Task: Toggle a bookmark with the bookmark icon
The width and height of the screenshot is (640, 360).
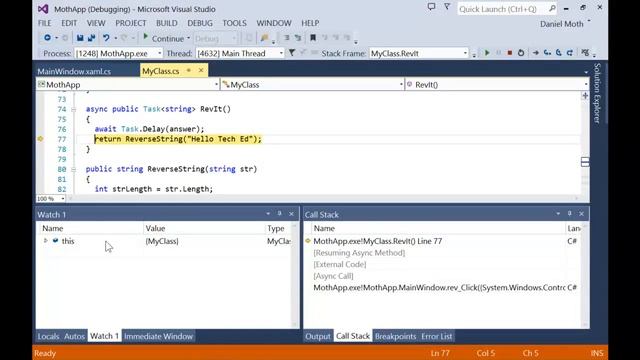Action: point(313,38)
